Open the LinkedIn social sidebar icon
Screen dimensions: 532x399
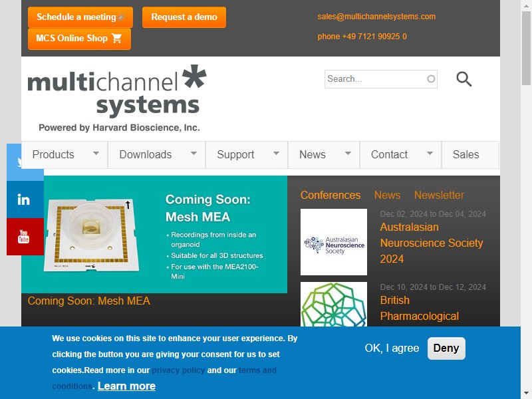(25, 199)
